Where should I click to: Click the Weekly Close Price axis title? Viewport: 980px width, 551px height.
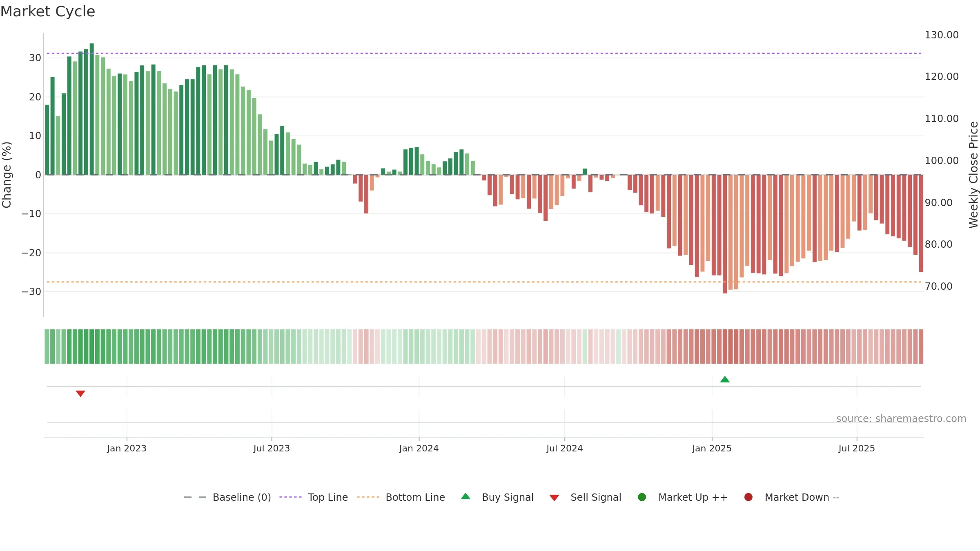[x=973, y=175]
